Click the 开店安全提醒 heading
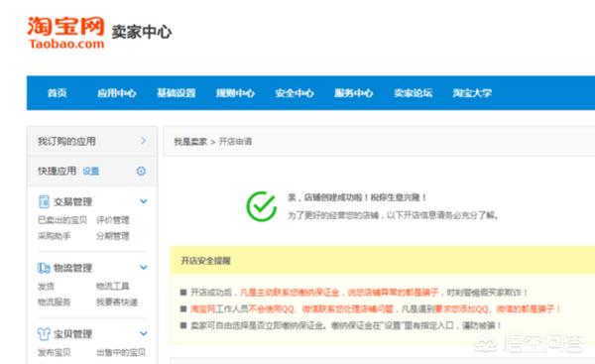Viewport: 595px width, 364px height. coord(205,261)
